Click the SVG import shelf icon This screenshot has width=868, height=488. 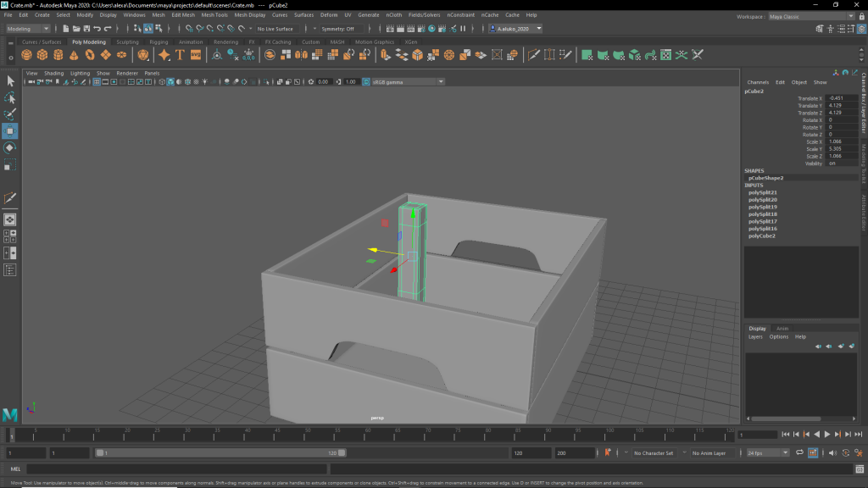[x=196, y=55]
